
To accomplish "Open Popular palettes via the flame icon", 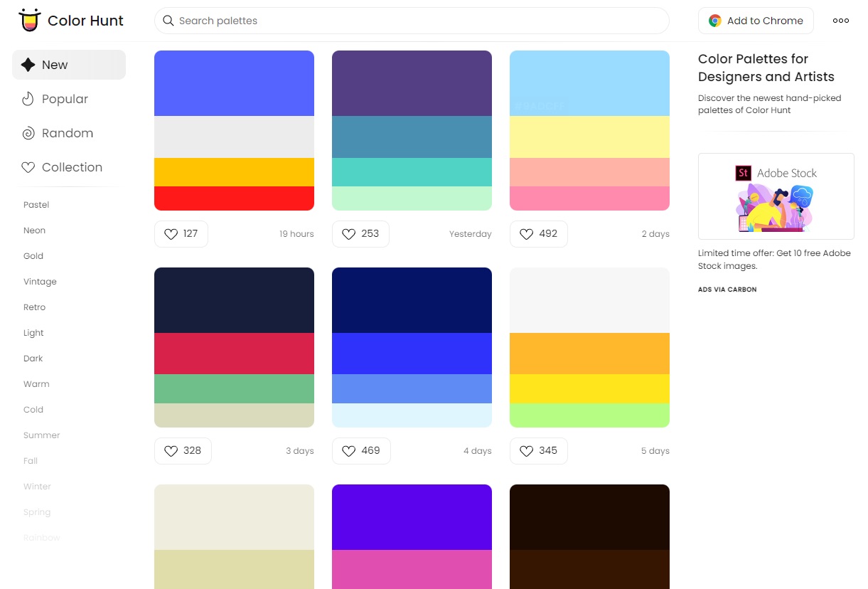I will (x=29, y=99).
